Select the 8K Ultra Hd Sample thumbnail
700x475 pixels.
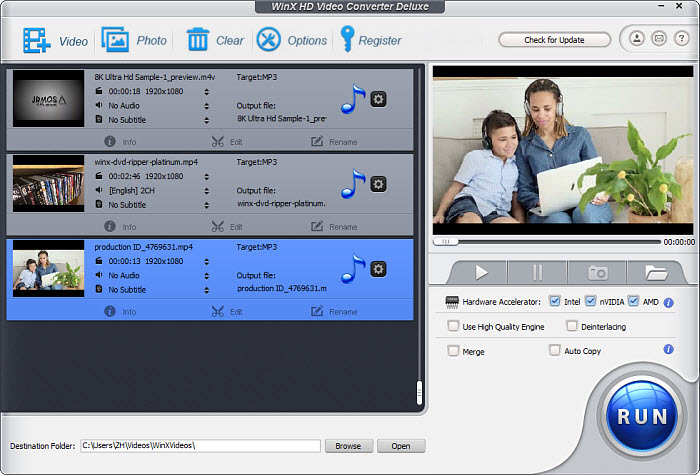click(x=48, y=98)
